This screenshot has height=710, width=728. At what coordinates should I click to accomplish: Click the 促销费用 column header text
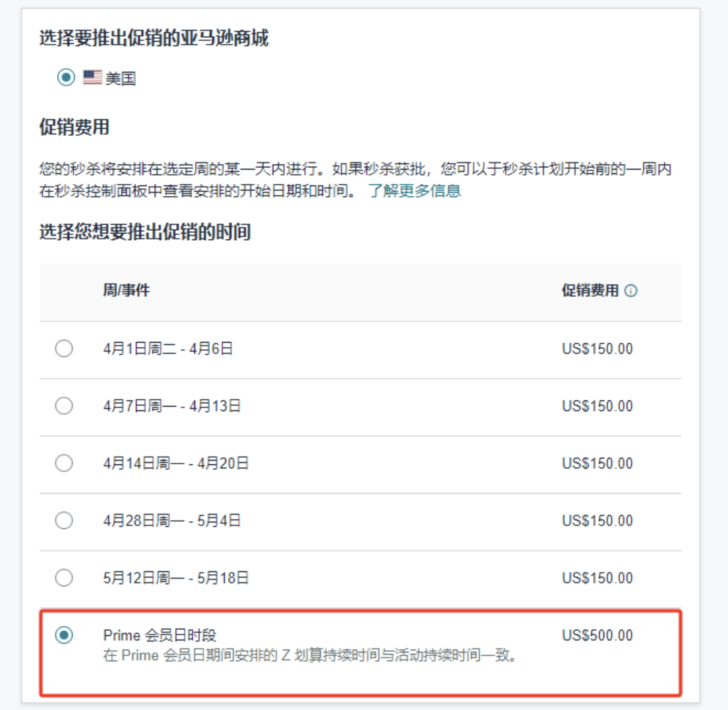click(590, 290)
